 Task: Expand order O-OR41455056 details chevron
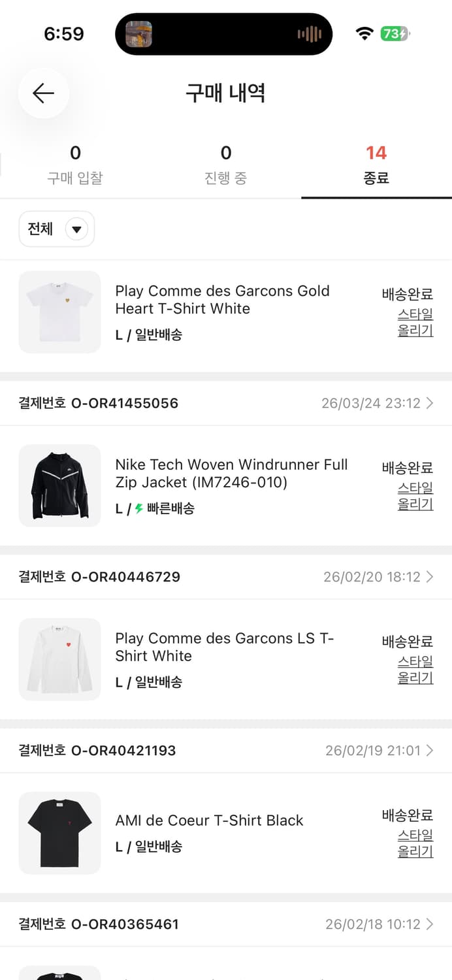[429, 403]
